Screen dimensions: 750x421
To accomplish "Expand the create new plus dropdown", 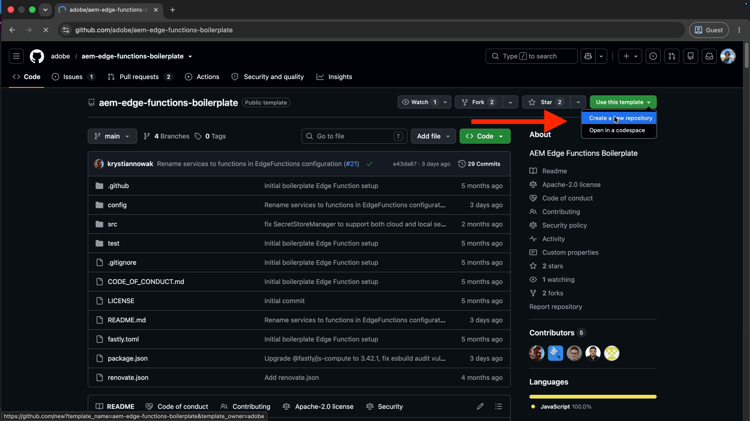I will coord(629,56).
